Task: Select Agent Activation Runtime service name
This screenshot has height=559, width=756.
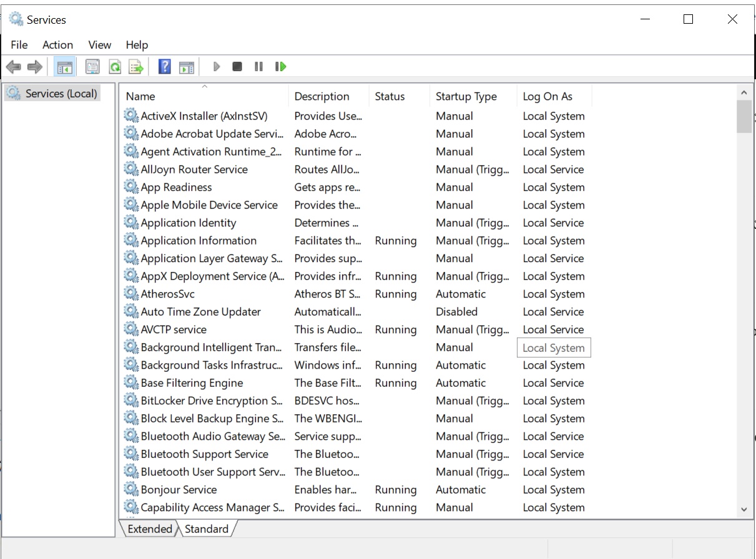Action: [x=212, y=152]
